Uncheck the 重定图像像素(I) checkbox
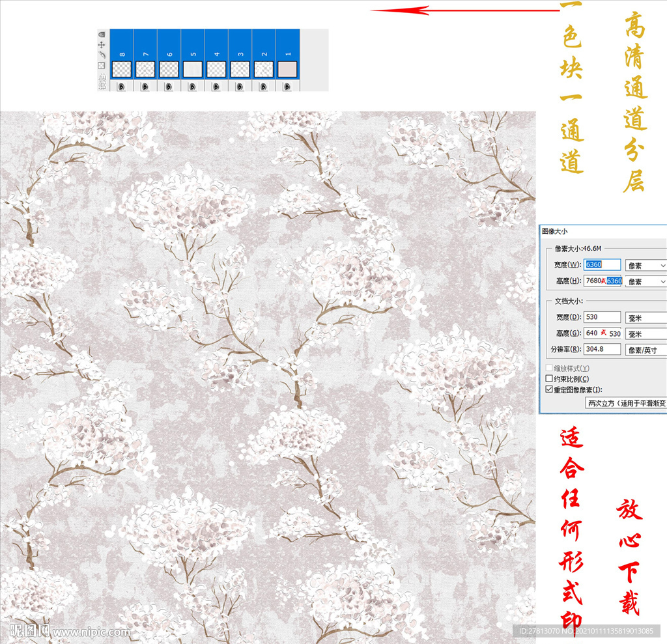Image resolution: width=667 pixels, height=644 pixels. (x=549, y=389)
